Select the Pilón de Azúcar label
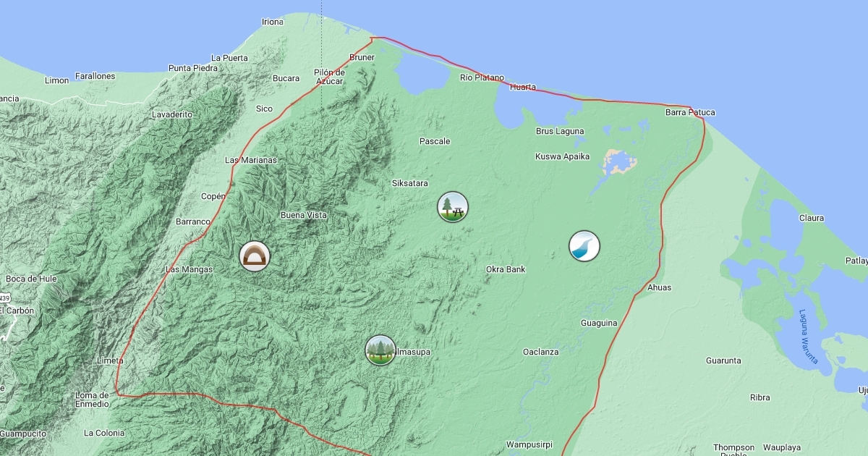This screenshot has width=868, height=456. click(x=329, y=77)
